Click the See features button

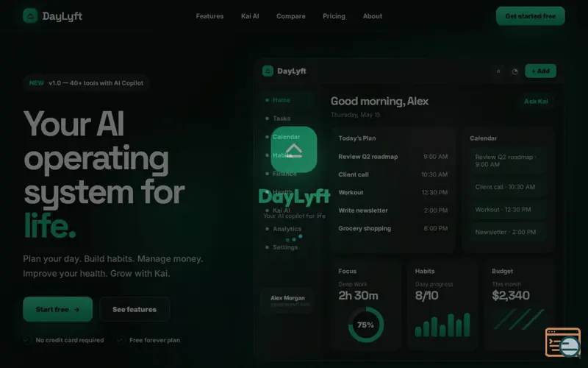(x=135, y=309)
